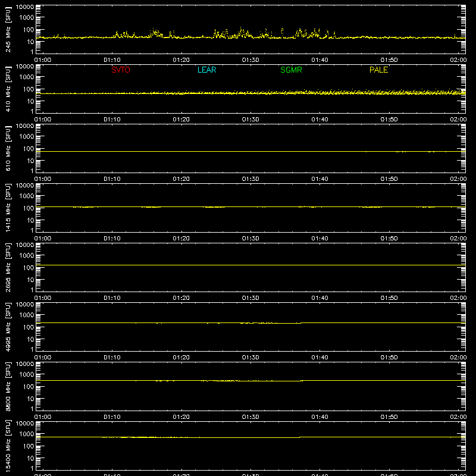The width and height of the screenshot is (476, 476).
Task: Click 01:00 tick under the 245 MHz plot
Action: pos(43,60)
